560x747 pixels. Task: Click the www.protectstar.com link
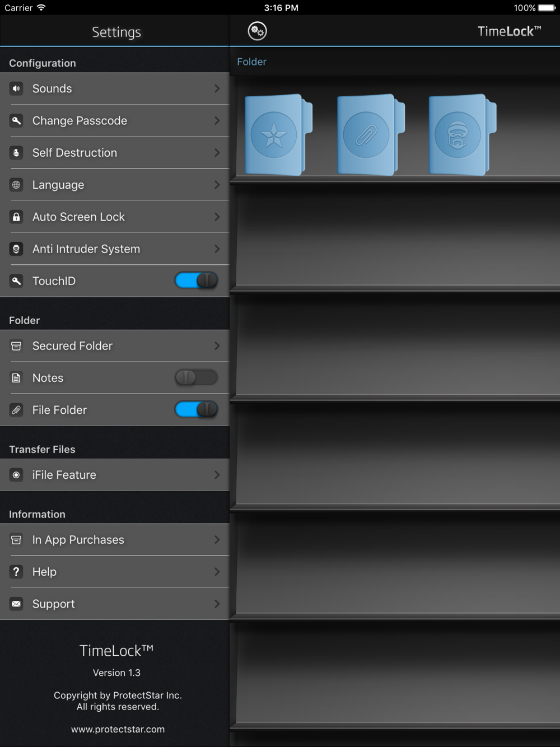pyautogui.click(x=118, y=729)
